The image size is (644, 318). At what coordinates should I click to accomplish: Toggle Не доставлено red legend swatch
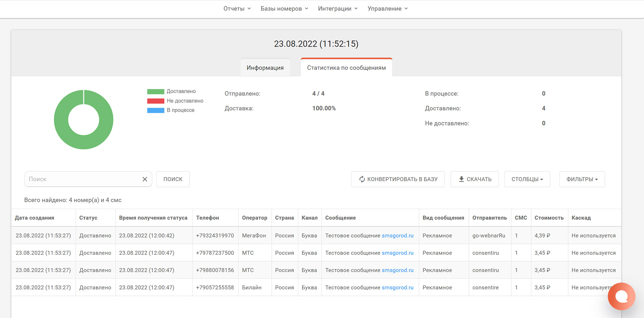coord(156,101)
